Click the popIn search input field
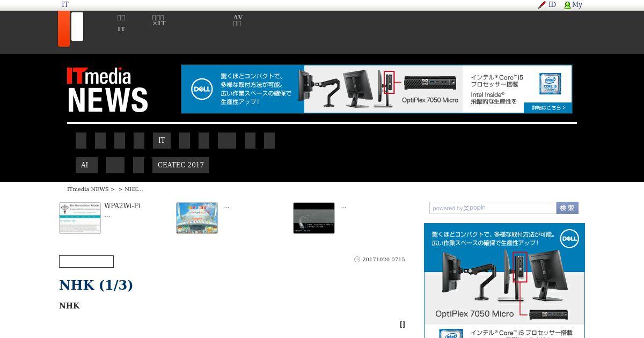The image size is (644, 338). click(x=493, y=208)
